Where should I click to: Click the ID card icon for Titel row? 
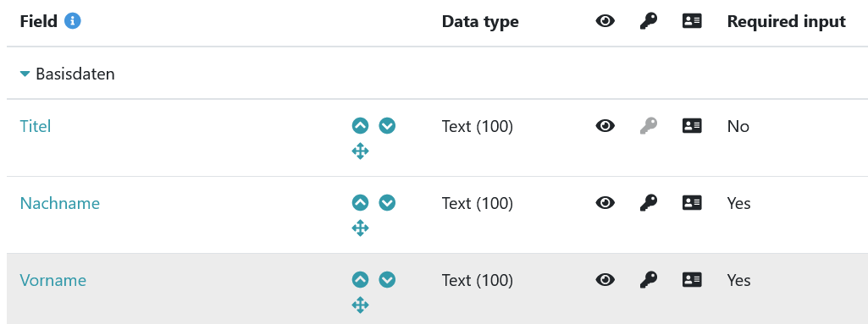point(692,126)
